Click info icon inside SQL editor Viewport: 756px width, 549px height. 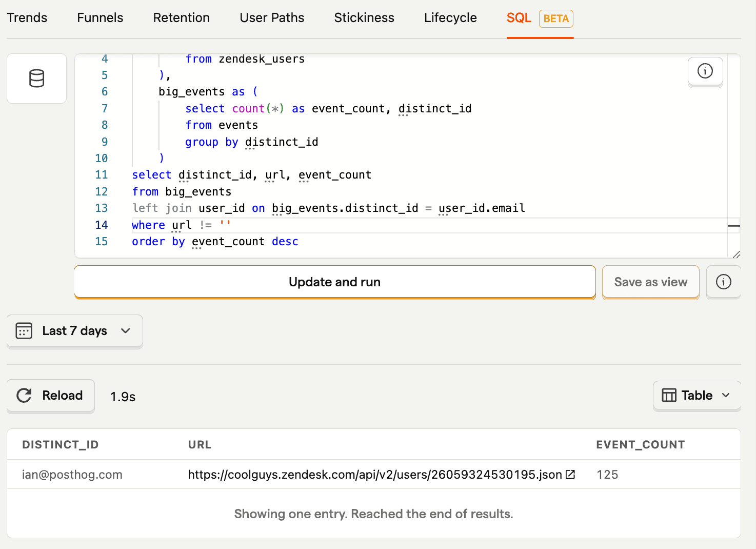pos(705,71)
